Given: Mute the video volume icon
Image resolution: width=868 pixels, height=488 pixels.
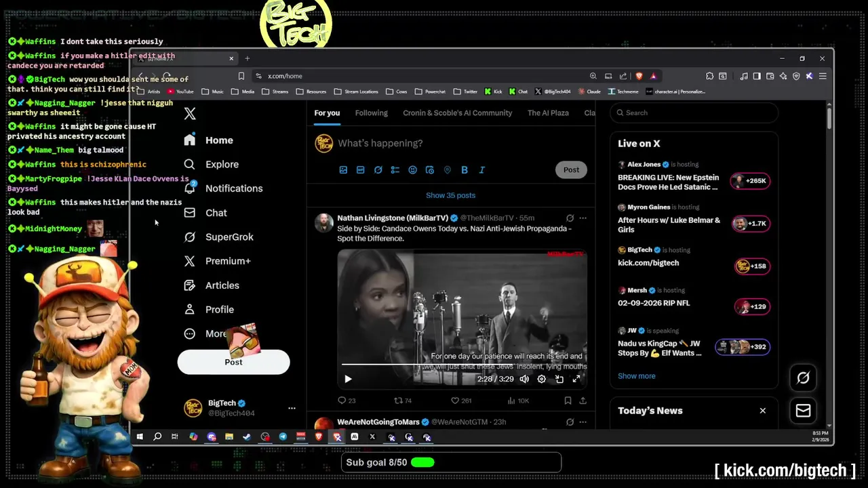Looking at the screenshot, I should tap(524, 379).
